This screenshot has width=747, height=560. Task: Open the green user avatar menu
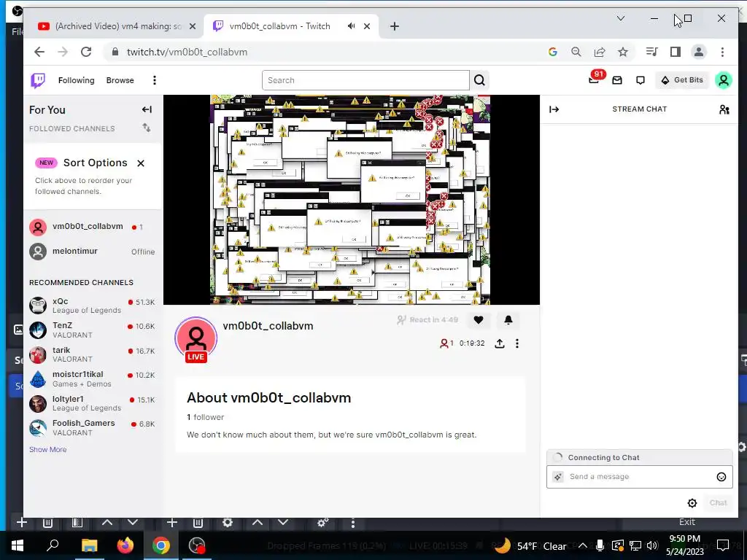[x=723, y=80]
